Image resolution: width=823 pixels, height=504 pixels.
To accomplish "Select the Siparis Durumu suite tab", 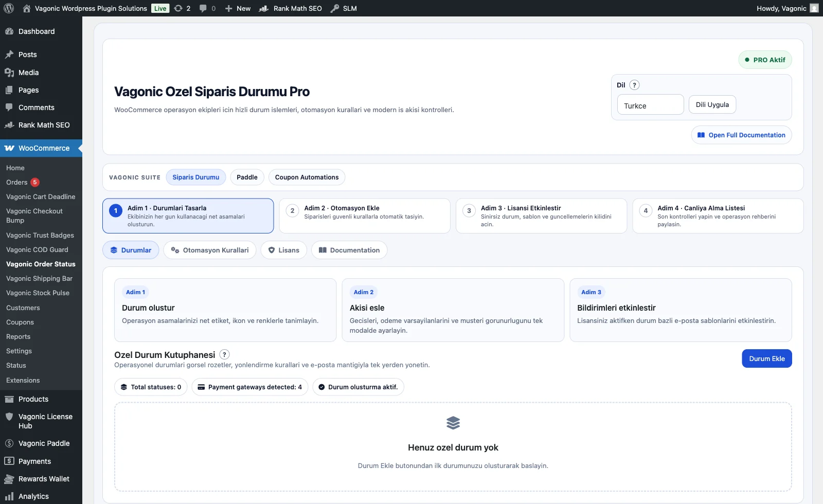I will (x=195, y=177).
